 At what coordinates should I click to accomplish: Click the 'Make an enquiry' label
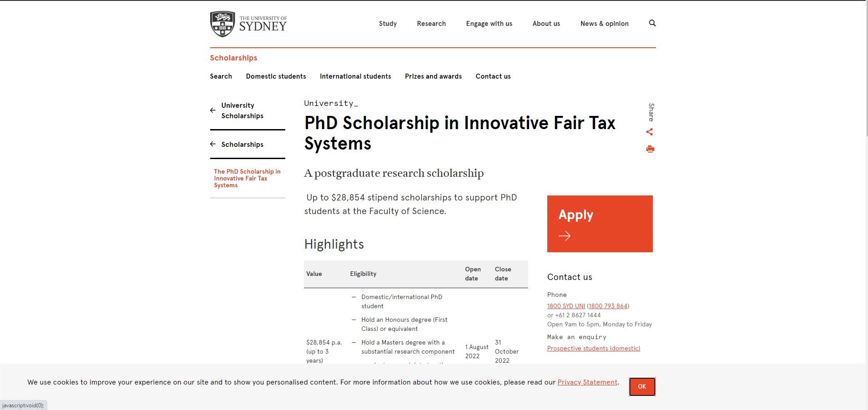[x=576, y=337]
